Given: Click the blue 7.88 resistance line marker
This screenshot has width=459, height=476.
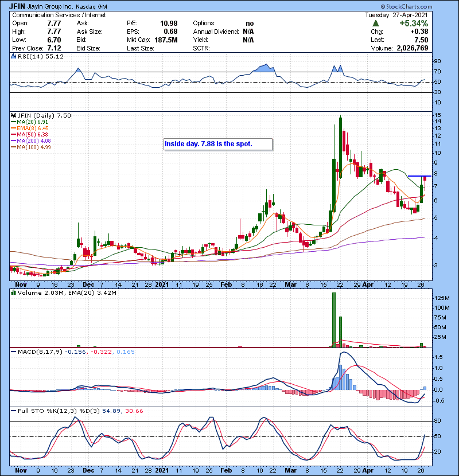Looking at the screenshot, I should [x=419, y=176].
